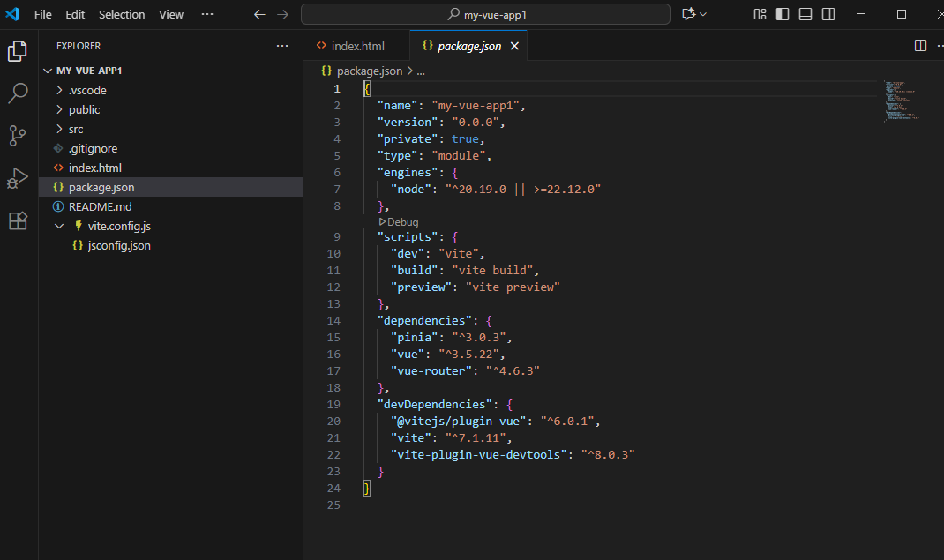The width and height of the screenshot is (944, 560).
Task: Click the "vite-plugin-vue-devtools" key
Action: tap(479, 455)
